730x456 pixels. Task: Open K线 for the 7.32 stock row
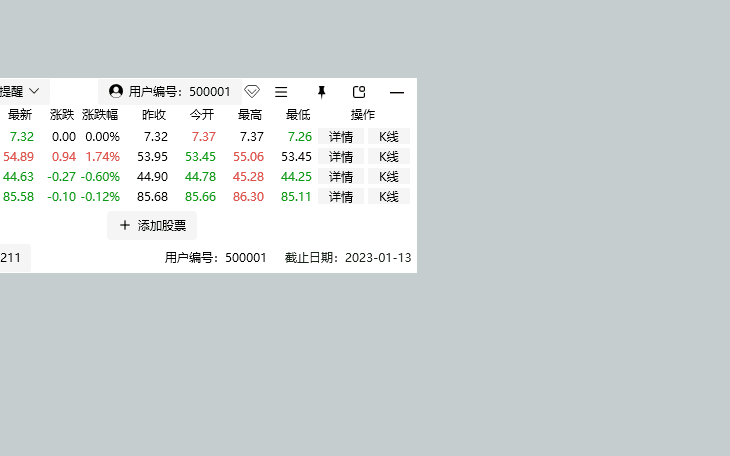(389, 136)
